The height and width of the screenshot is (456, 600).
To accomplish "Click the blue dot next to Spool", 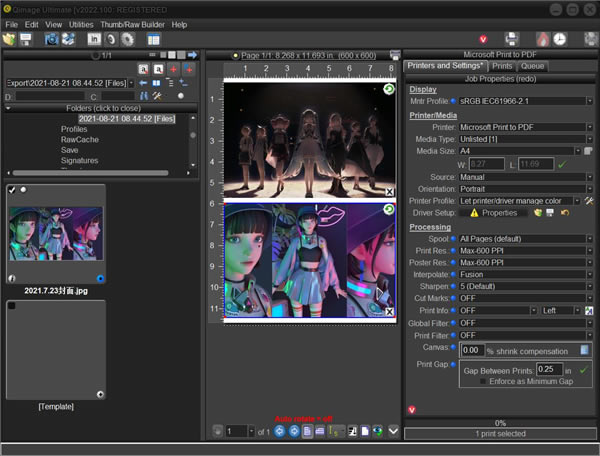I will pyautogui.click(x=453, y=239).
